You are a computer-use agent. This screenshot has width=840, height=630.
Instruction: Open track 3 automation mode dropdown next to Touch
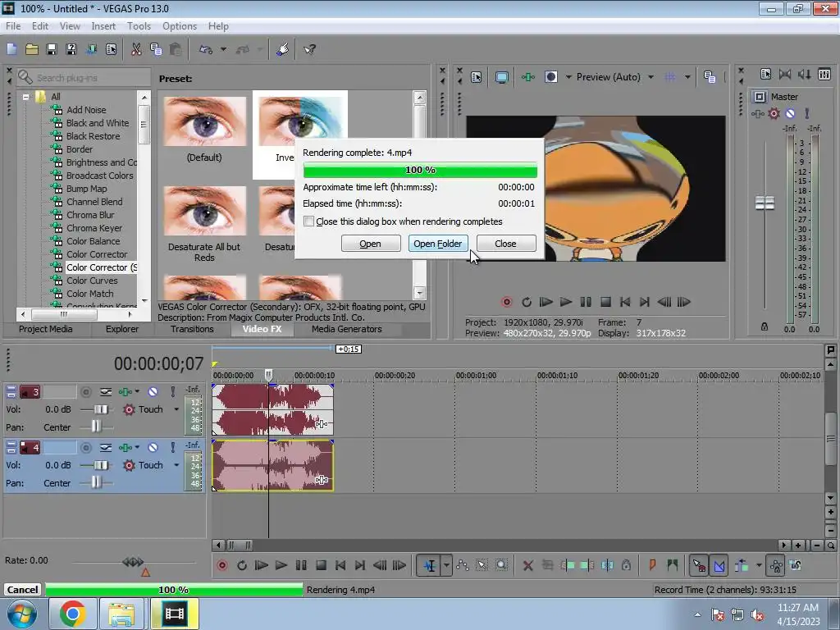coord(176,409)
